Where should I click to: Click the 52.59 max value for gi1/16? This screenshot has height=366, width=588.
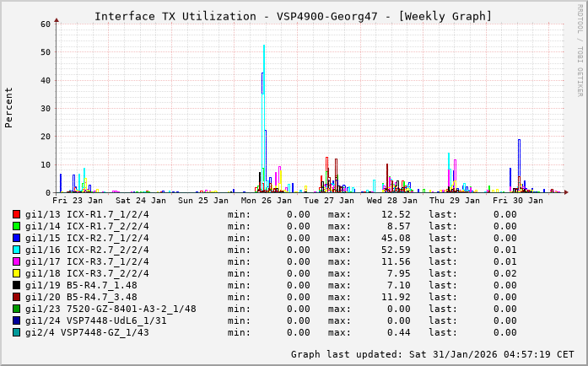(x=396, y=250)
